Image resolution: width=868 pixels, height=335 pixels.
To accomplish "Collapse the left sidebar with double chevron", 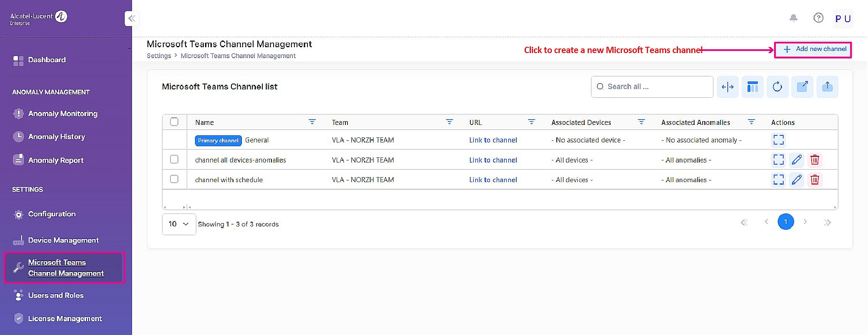I will point(132,18).
